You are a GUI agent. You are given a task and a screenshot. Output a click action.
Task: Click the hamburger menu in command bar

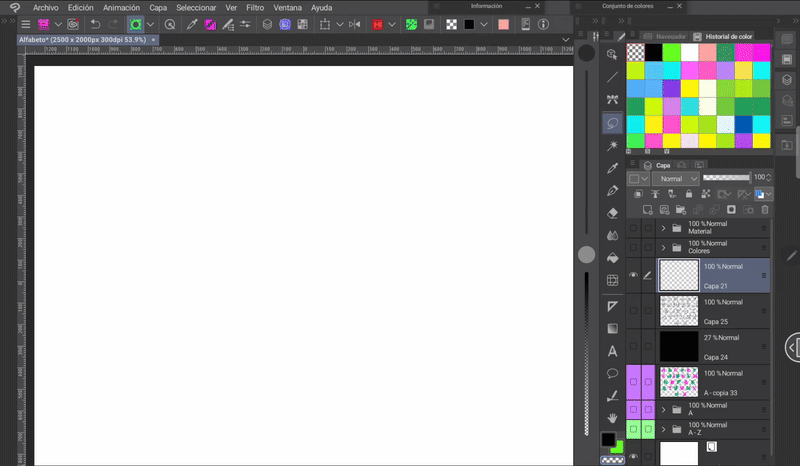[26, 24]
